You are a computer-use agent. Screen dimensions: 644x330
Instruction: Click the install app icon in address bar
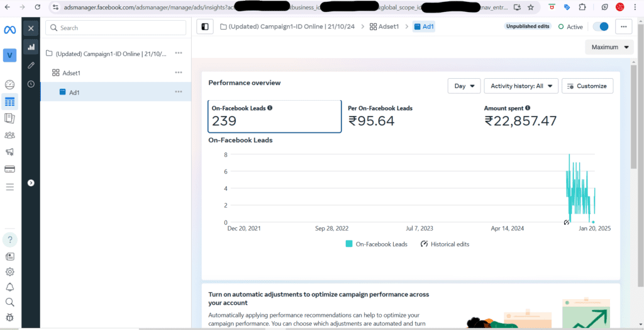coord(518,7)
